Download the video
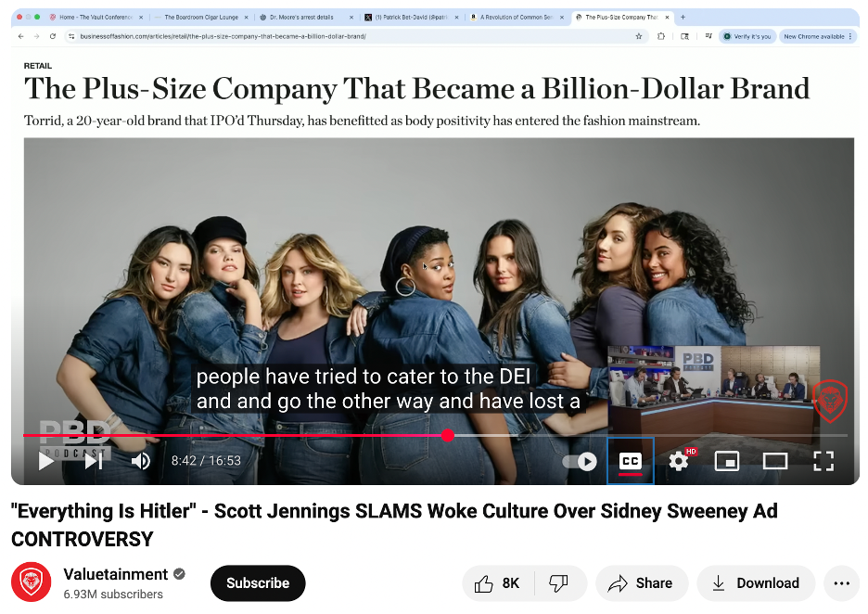Viewport: 868px width, 614px height. [x=756, y=583]
